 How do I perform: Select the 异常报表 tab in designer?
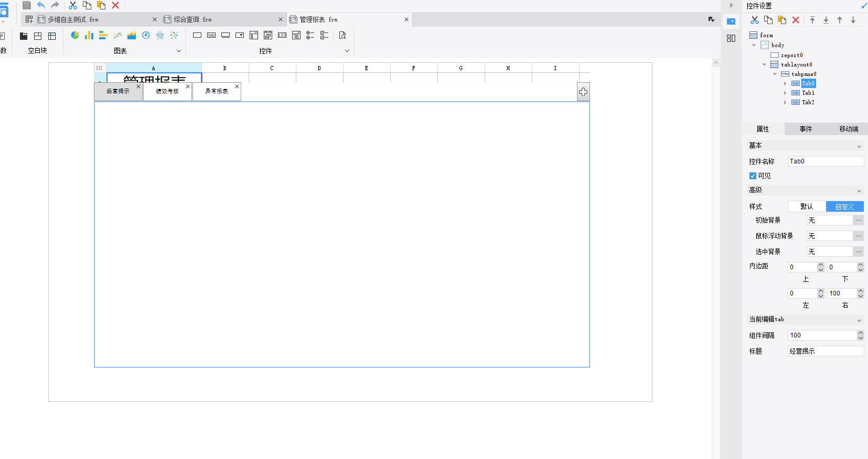pyautogui.click(x=217, y=91)
